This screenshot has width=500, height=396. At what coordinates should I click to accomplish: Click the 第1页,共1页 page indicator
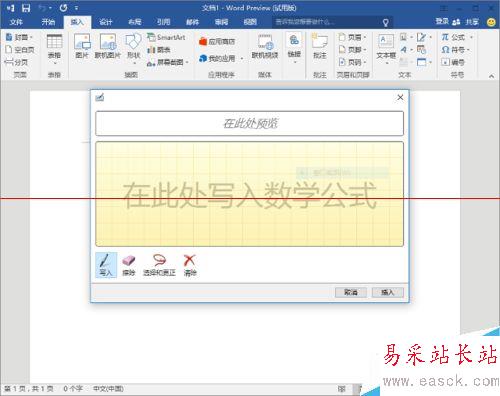coord(28,389)
